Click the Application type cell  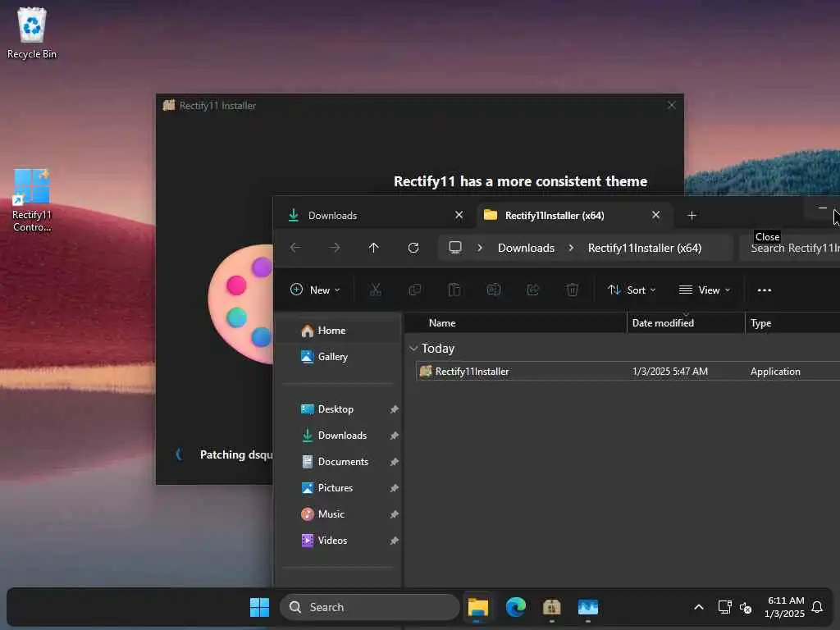point(775,372)
